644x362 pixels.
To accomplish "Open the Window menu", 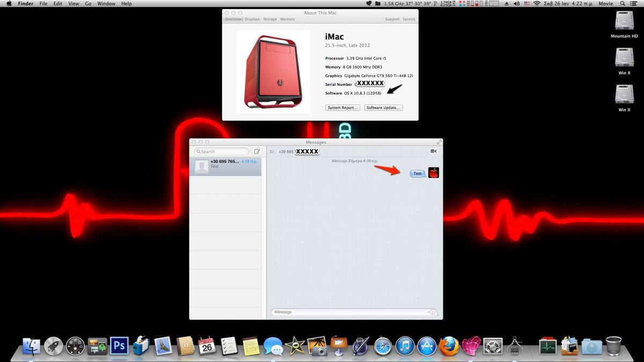I will (106, 3).
